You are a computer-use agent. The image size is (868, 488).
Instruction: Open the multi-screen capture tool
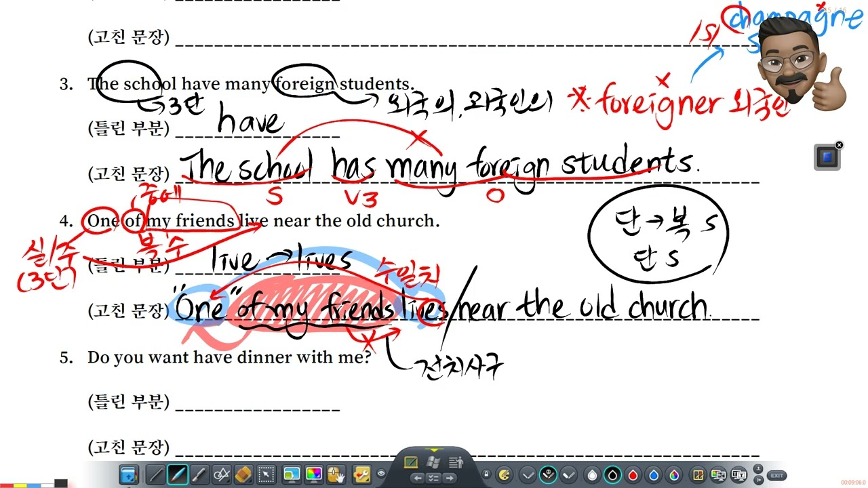[x=718, y=474]
